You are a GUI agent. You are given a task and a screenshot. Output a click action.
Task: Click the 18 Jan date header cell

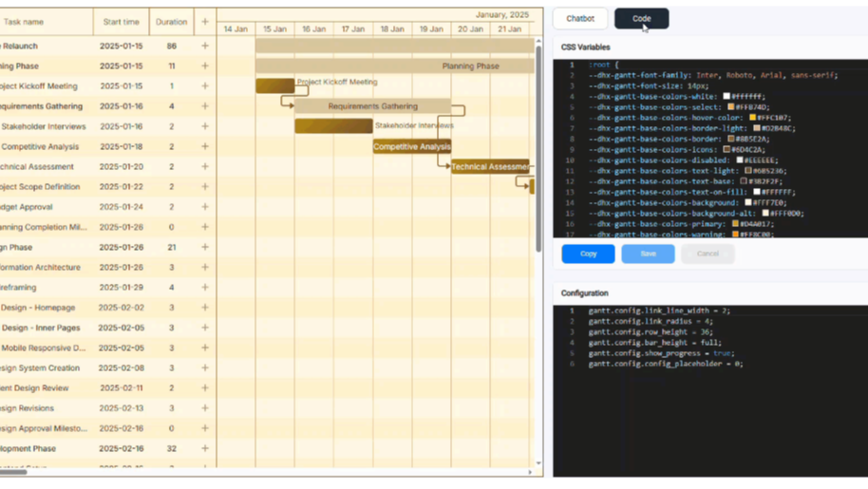coord(392,28)
